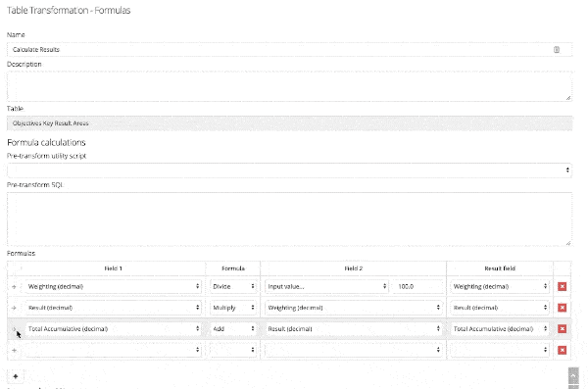Open empty Formula dropdown in last row
Viewport: 588px width, 389px height.
[x=233, y=350]
